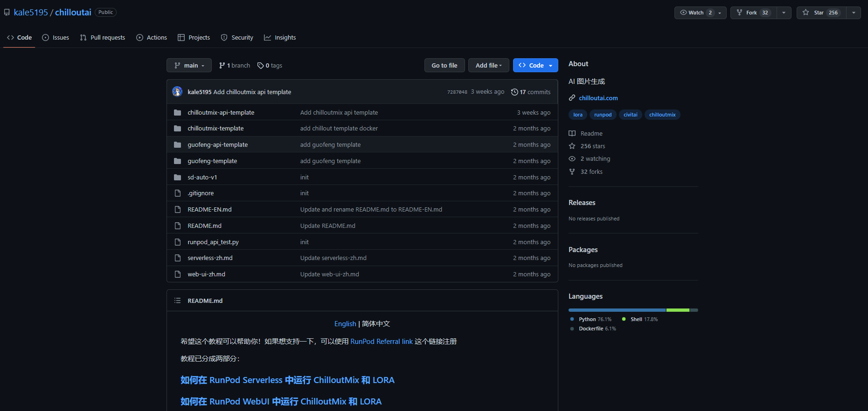Click the book icon next to Readme

click(572, 133)
